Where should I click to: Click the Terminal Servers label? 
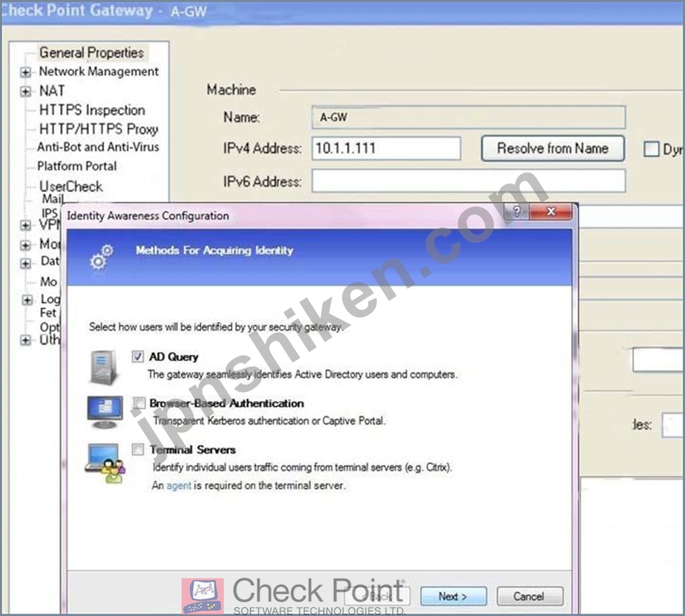pos(192,449)
